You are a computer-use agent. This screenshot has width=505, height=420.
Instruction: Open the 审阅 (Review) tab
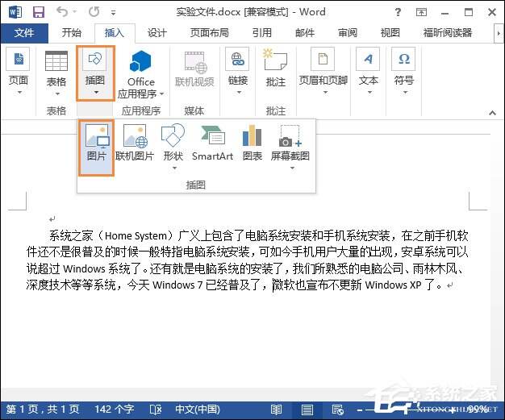[348, 32]
